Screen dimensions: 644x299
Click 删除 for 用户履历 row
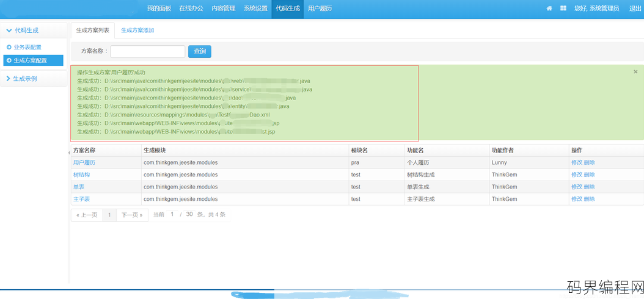[590, 162]
